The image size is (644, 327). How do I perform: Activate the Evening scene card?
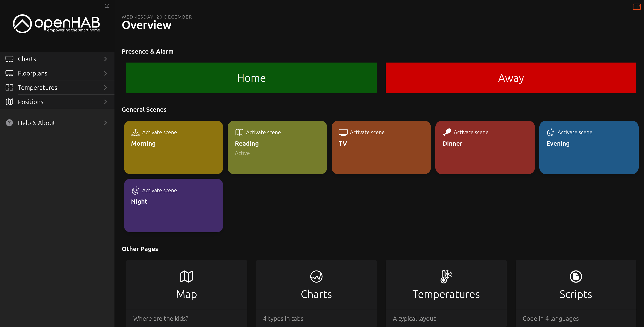pyautogui.click(x=589, y=147)
